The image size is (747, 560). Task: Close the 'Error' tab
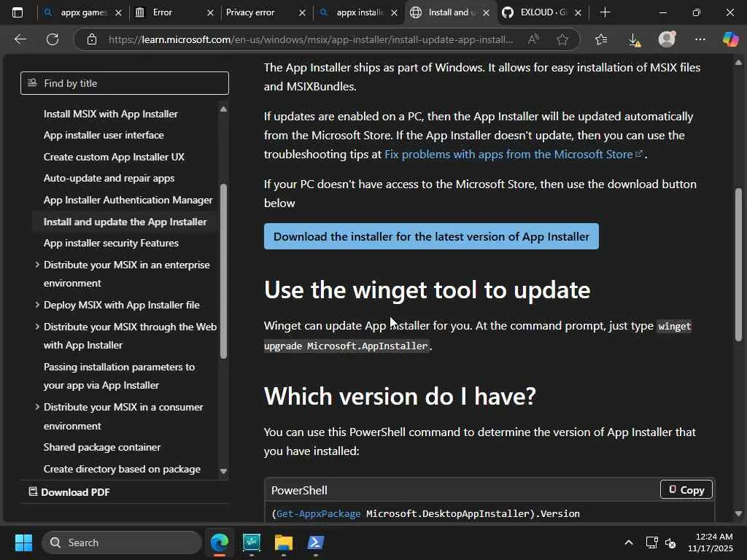point(210,13)
